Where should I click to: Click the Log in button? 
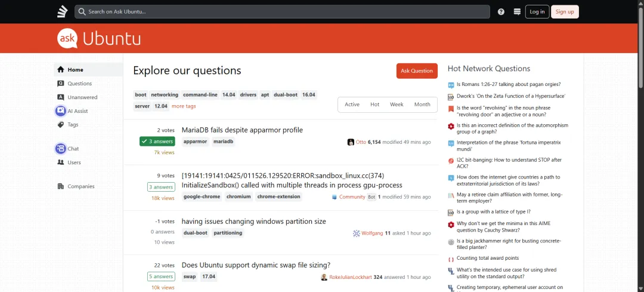tap(537, 12)
